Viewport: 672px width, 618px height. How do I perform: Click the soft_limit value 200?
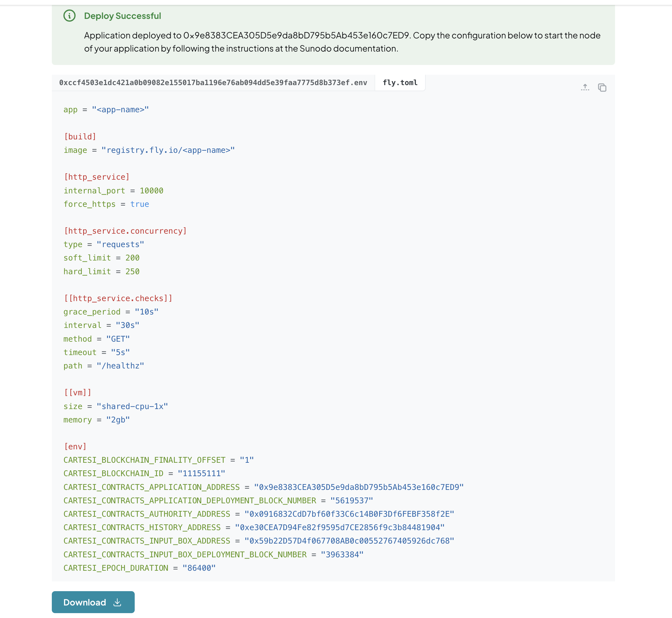click(x=132, y=257)
